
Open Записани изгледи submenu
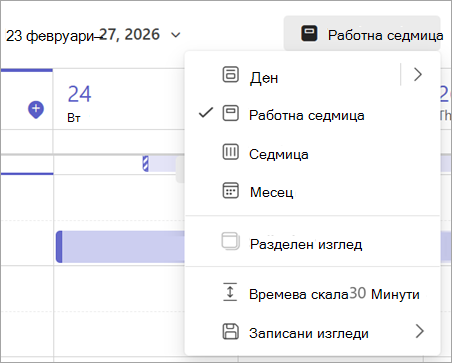(312, 332)
